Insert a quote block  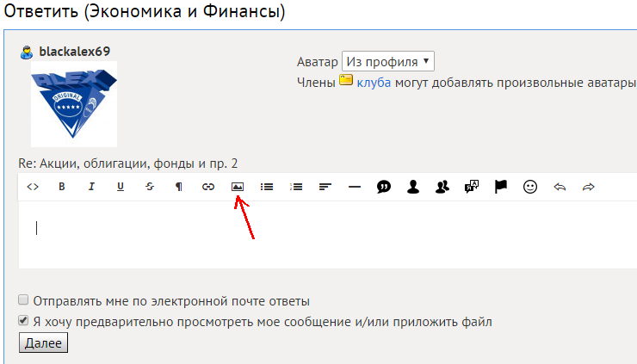[x=384, y=187]
